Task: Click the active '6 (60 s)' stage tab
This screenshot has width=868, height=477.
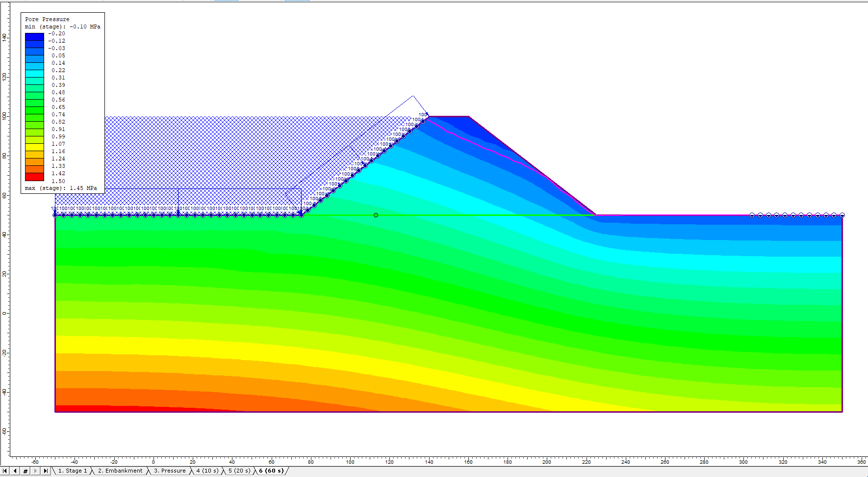Action: pos(271,471)
